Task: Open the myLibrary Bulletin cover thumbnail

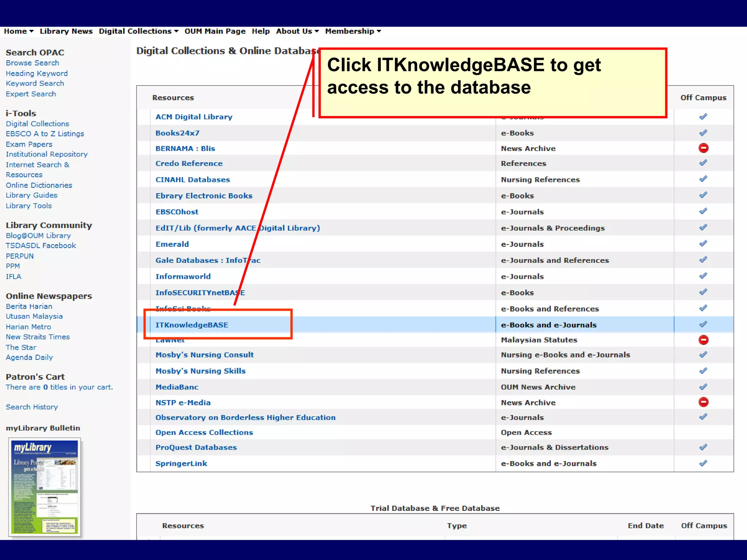Action: point(44,487)
